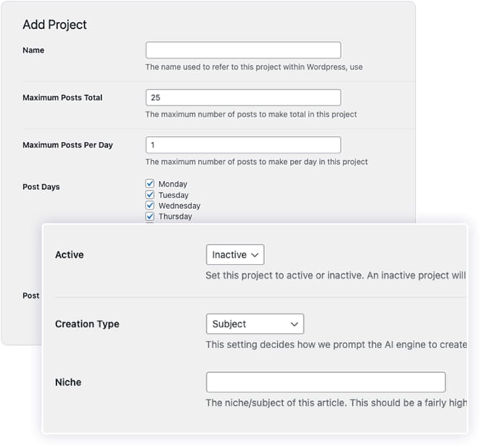Click the bold Niche label
This screenshot has height=448, width=482.
68,382
